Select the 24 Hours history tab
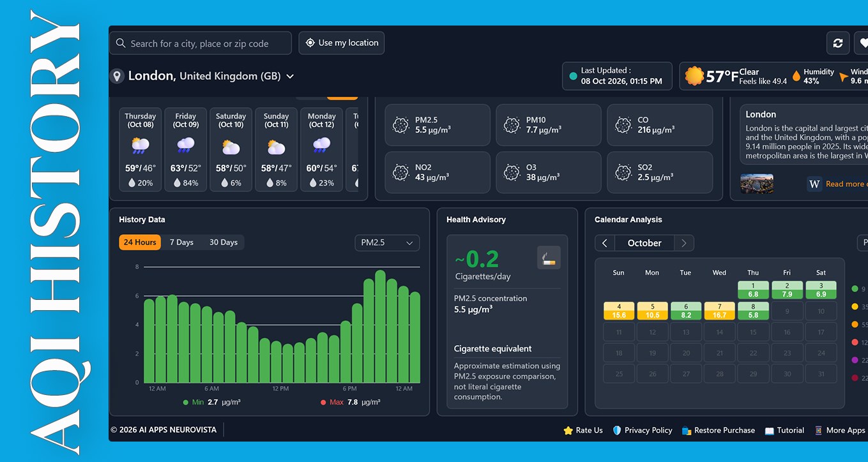868x462 pixels. [140, 242]
